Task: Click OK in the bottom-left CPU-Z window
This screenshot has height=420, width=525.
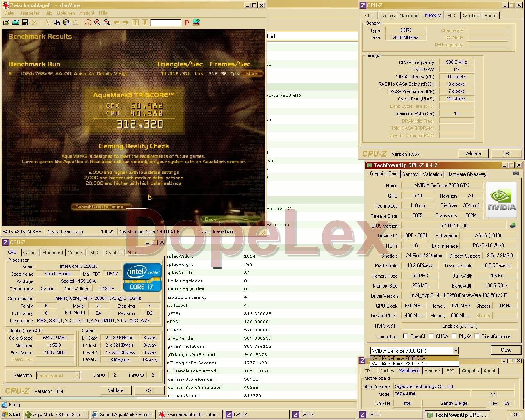Action: click(x=149, y=390)
